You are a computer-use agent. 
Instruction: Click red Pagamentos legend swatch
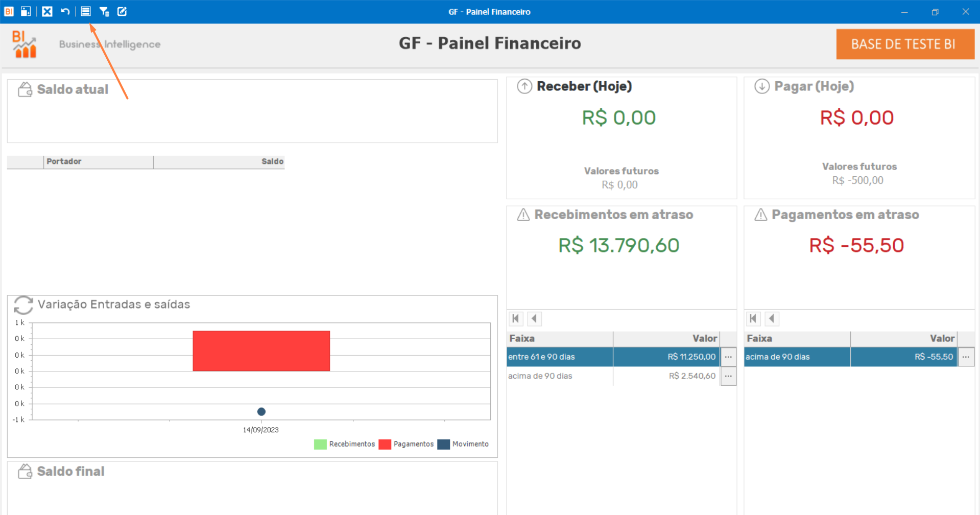click(x=385, y=444)
